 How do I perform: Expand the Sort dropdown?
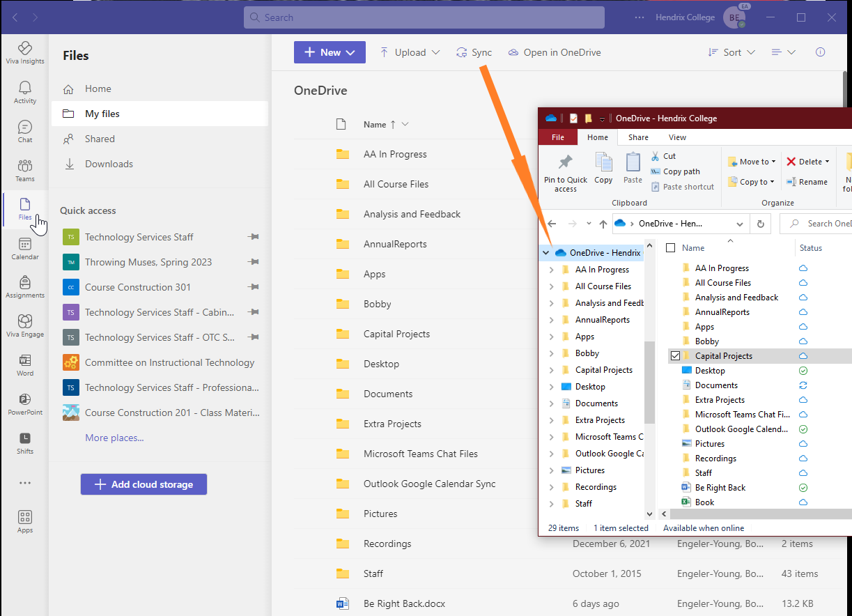(x=731, y=52)
